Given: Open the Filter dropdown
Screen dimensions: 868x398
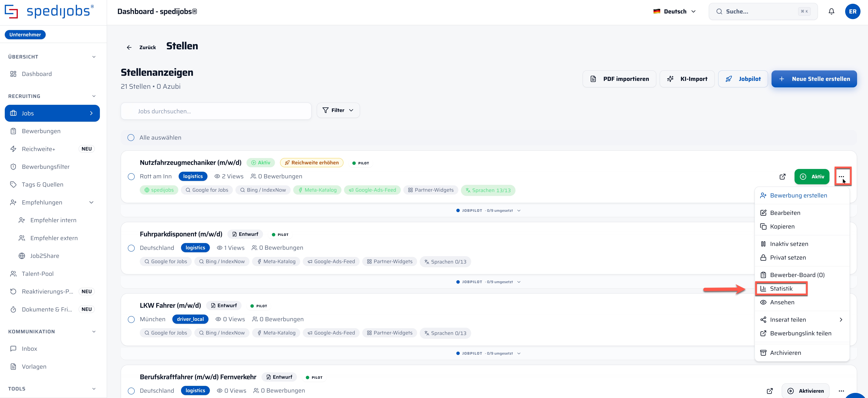Looking at the screenshot, I should click(338, 110).
